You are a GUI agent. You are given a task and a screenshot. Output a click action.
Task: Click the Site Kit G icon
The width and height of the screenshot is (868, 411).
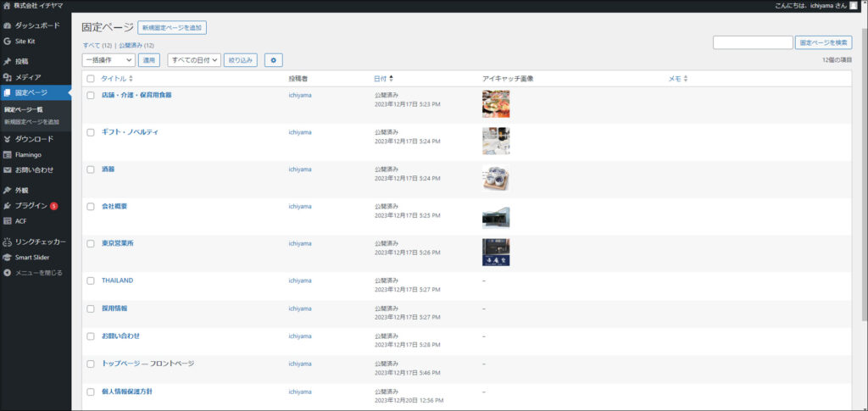click(8, 41)
